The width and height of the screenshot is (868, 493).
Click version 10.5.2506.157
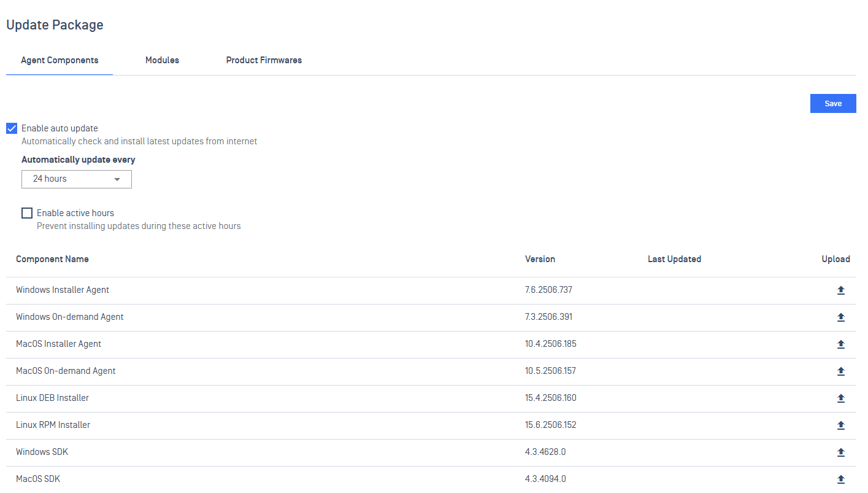(550, 371)
